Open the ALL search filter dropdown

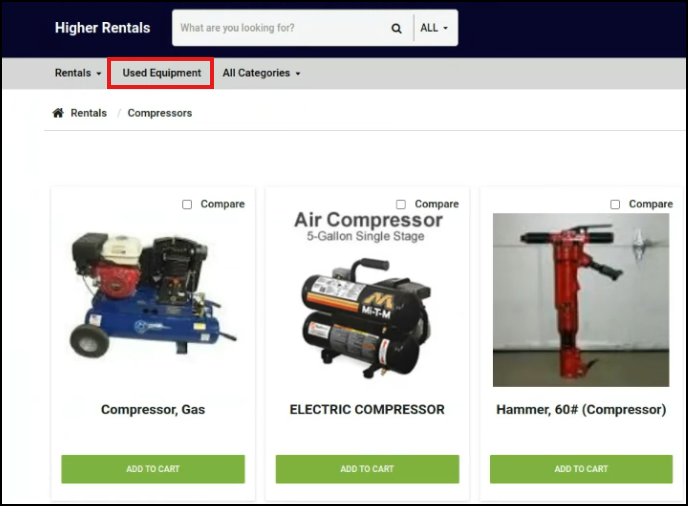pyautogui.click(x=434, y=28)
